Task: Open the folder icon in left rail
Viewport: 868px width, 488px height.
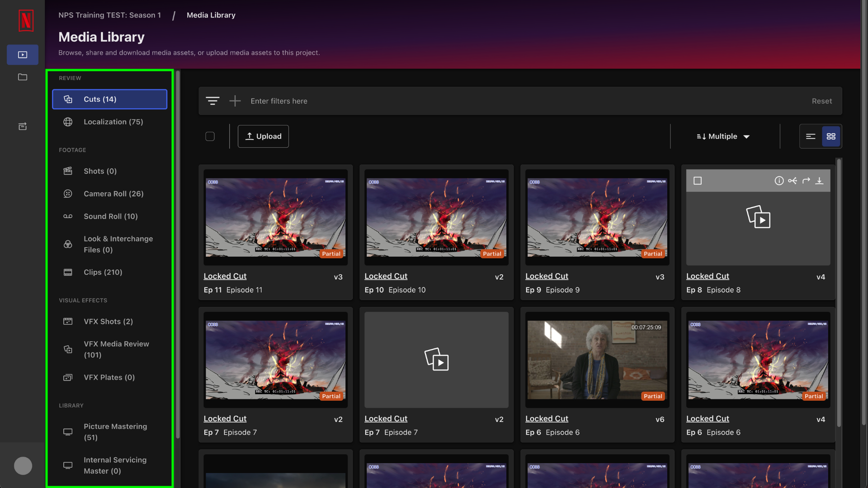Action: point(23,77)
